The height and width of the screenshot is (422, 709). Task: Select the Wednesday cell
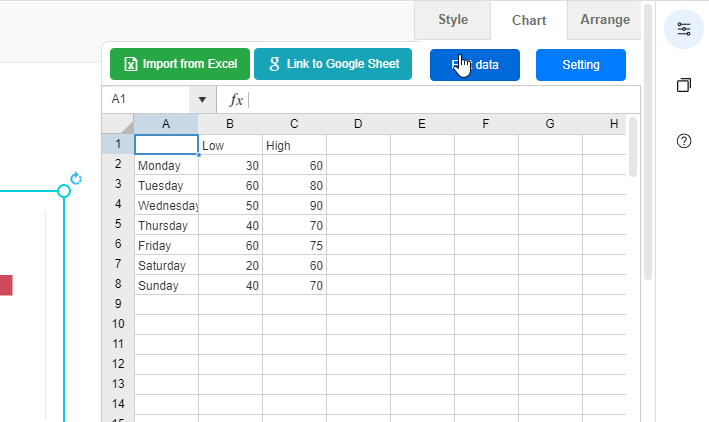166,205
